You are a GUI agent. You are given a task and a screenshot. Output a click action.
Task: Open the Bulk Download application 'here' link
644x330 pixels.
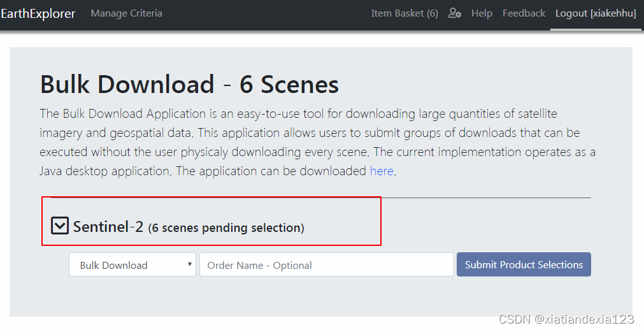(x=382, y=171)
